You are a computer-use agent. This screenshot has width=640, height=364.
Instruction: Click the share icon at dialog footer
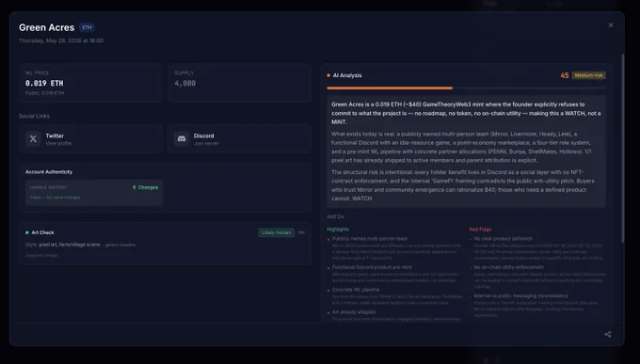point(608,334)
